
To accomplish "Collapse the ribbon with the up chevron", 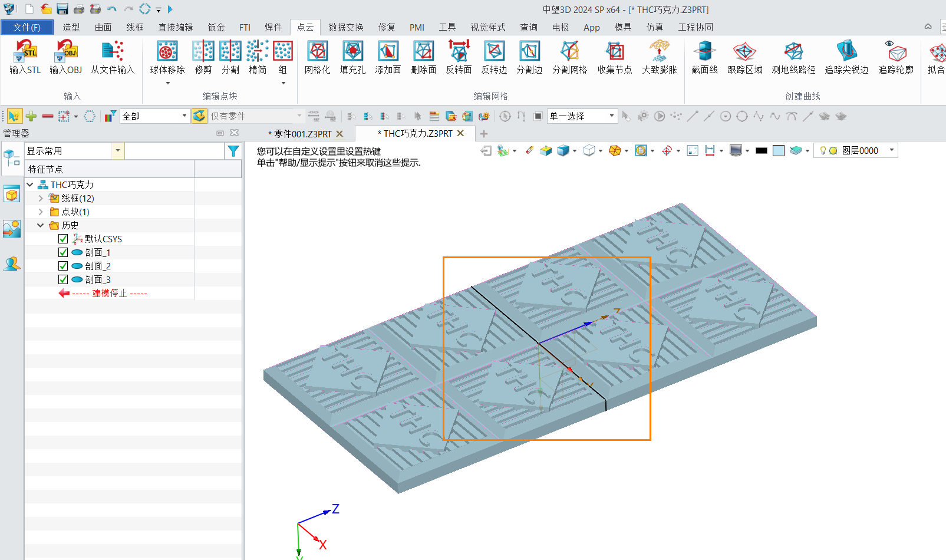I will [x=928, y=27].
